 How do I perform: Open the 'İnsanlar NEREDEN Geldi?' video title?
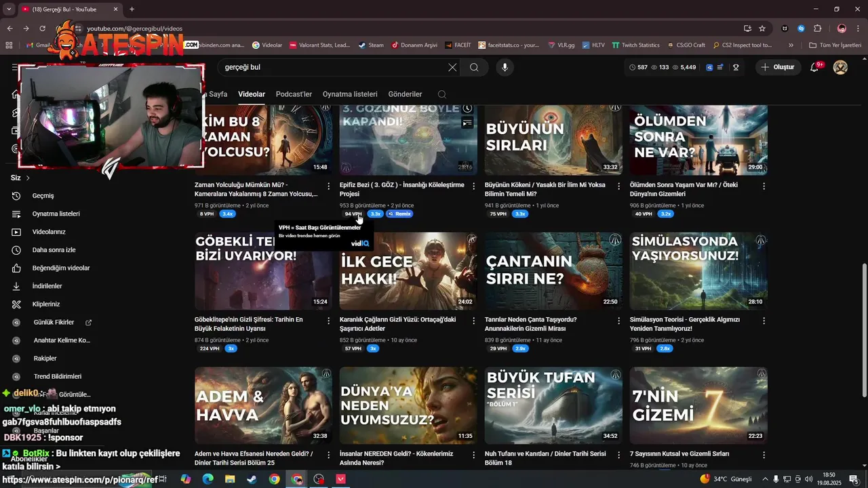click(397, 458)
